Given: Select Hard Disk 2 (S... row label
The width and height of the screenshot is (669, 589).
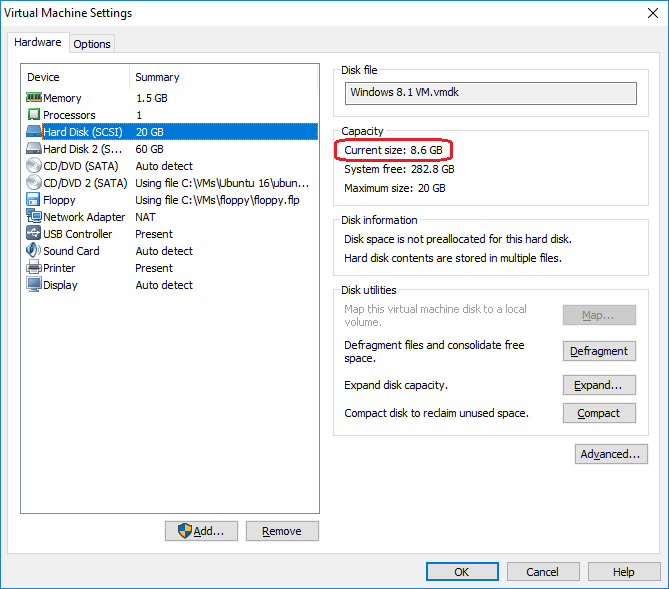Looking at the screenshot, I should click(x=83, y=149).
